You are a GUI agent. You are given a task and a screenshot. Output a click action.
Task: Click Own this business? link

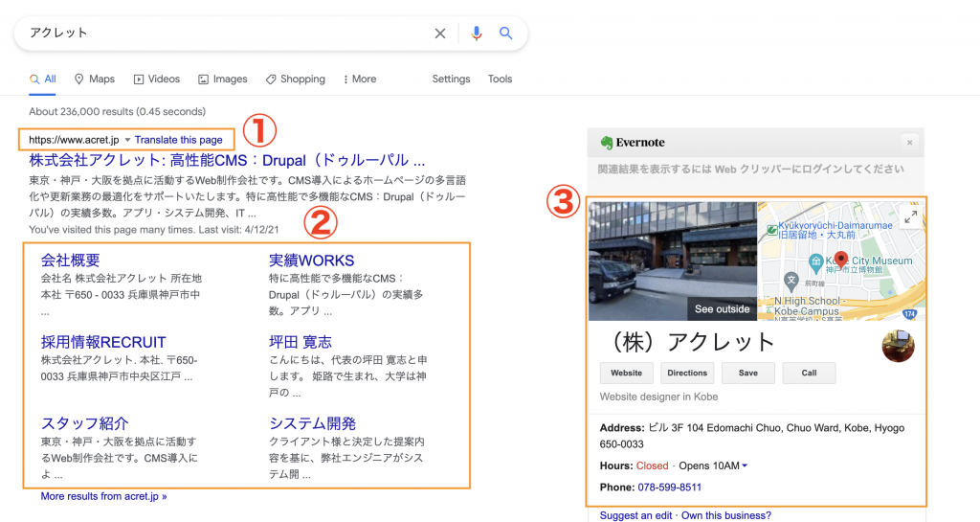tap(726, 515)
